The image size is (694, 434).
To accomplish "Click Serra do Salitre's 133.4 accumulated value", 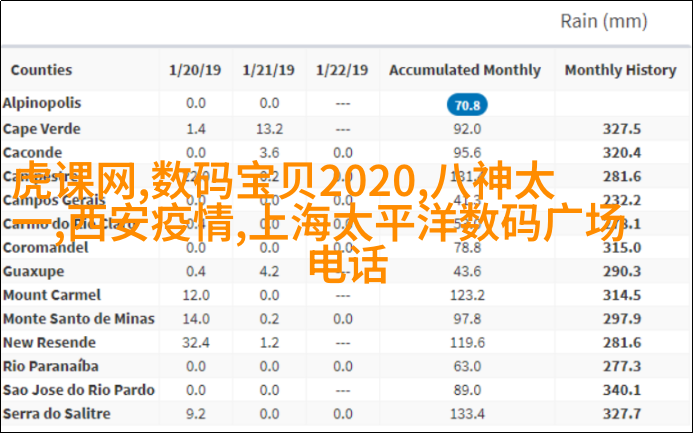I will click(x=467, y=414).
